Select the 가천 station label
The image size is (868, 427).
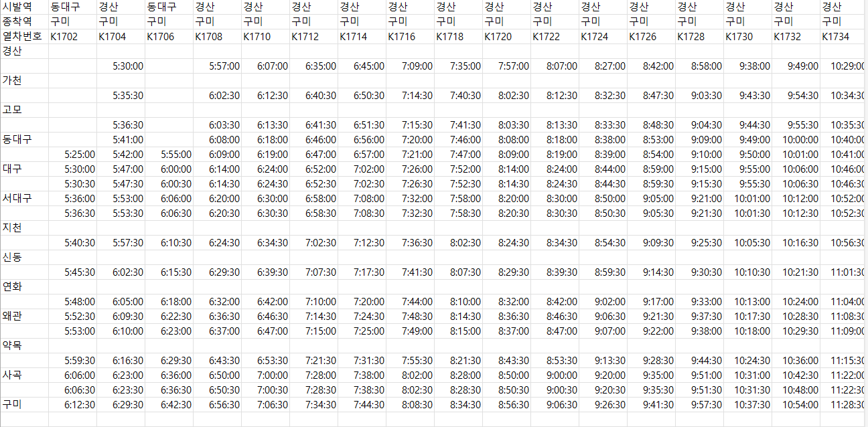pyautogui.click(x=25, y=81)
